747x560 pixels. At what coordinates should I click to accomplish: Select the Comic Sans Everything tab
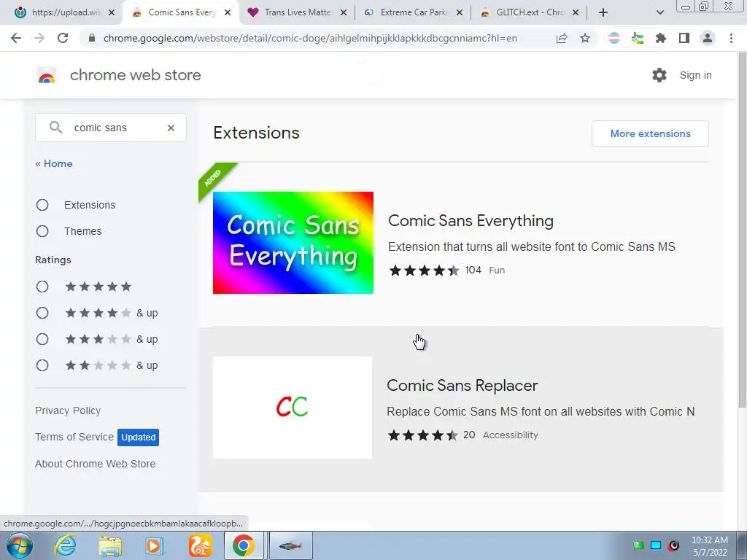tap(181, 12)
